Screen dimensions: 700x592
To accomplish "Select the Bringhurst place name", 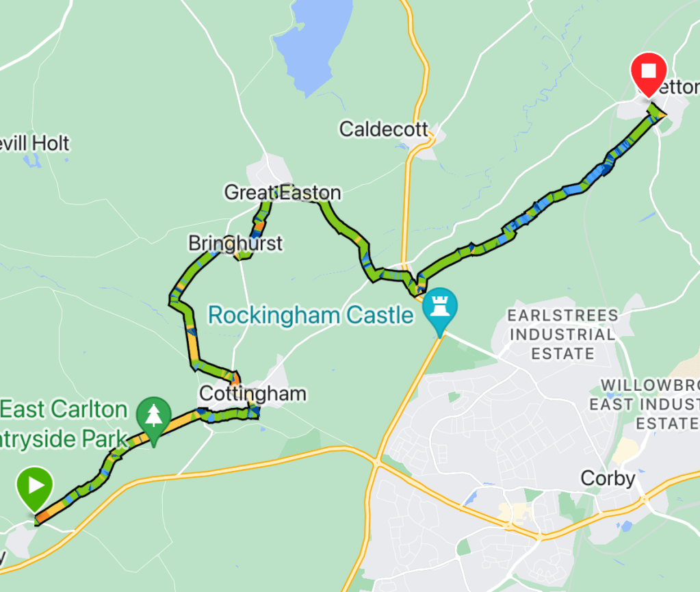I will coord(235,244).
